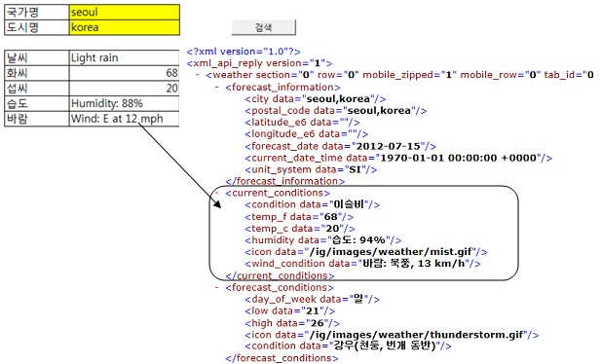This screenshot has width=602, height=364.
Task: Click the closing current_conditions tag
Action: [x=281, y=275]
